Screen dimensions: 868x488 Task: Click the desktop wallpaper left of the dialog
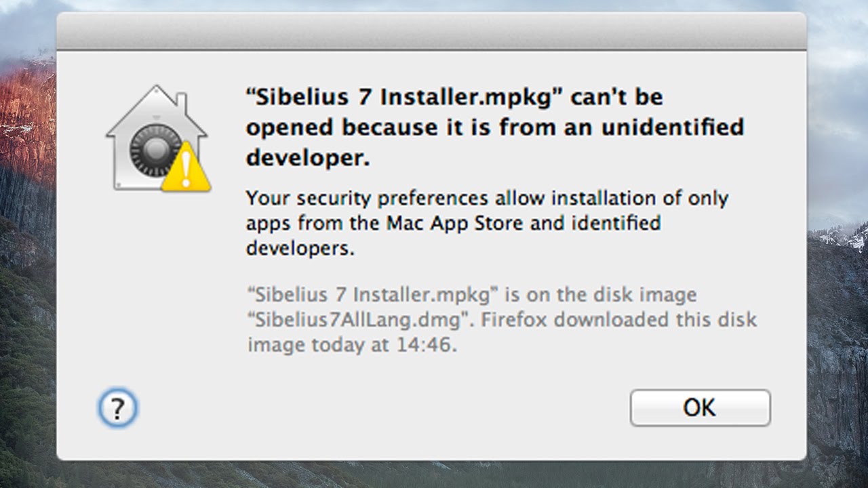click(x=27, y=271)
